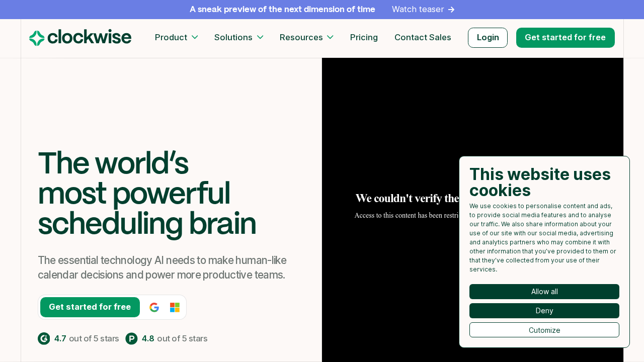This screenshot has width=644, height=362.
Task: Click the Clockwise logo icon
Action: (x=37, y=38)
